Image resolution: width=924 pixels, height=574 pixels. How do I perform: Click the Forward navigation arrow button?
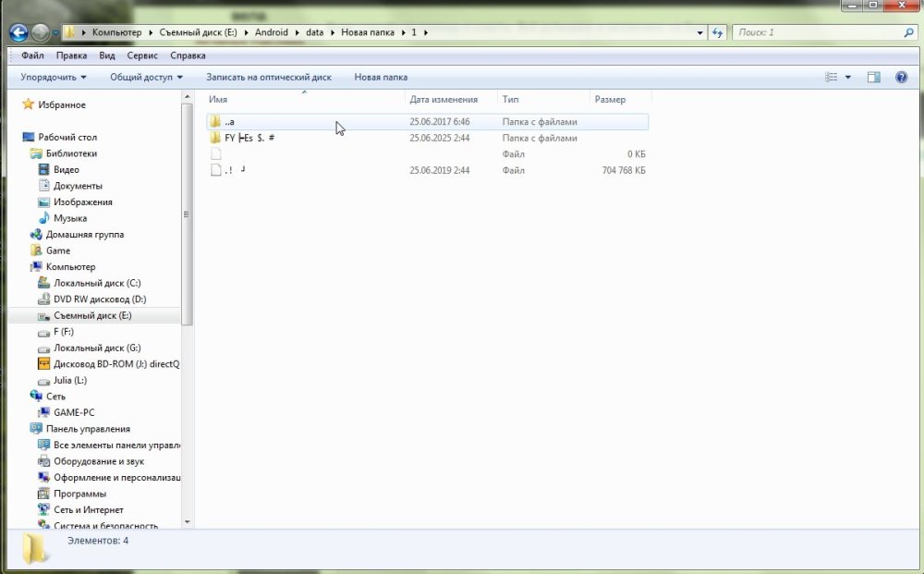coord(41,33)
